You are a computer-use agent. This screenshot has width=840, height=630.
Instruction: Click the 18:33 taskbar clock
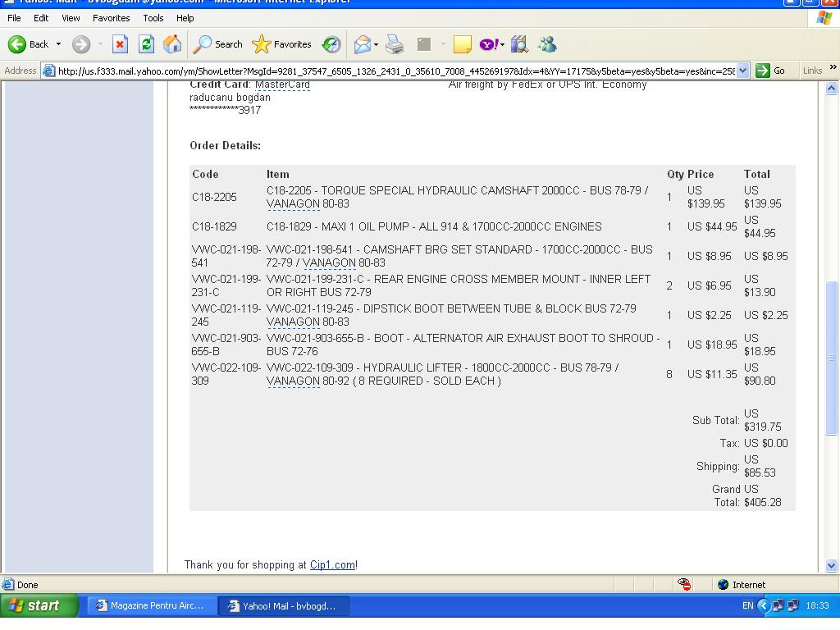[818, 606]
